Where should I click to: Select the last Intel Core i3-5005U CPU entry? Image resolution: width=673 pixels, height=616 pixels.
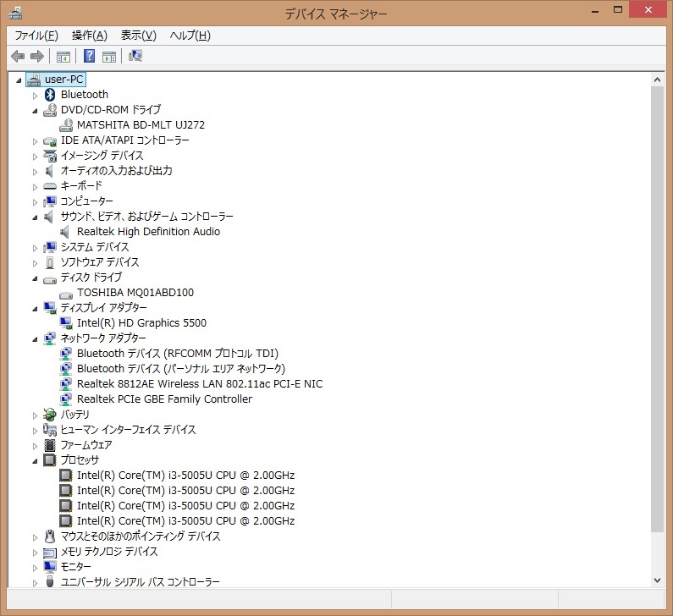[185, 521]
